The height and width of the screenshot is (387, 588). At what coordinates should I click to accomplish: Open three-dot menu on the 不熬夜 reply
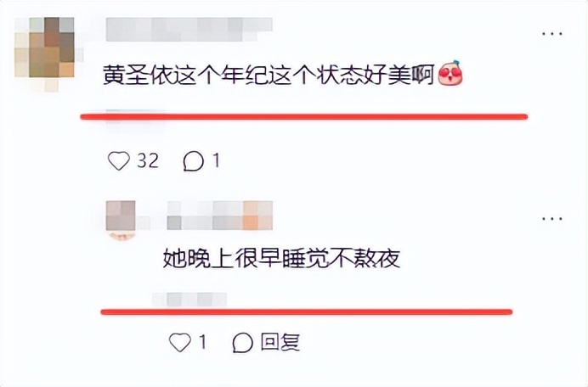click(x=552, y=218)
